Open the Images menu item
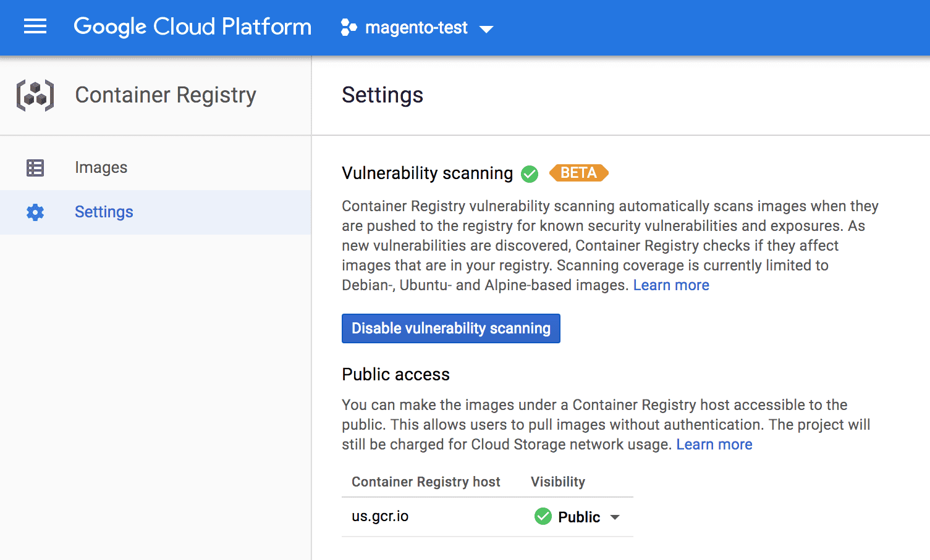The image size is (930, 560). [x=155, y=168]
